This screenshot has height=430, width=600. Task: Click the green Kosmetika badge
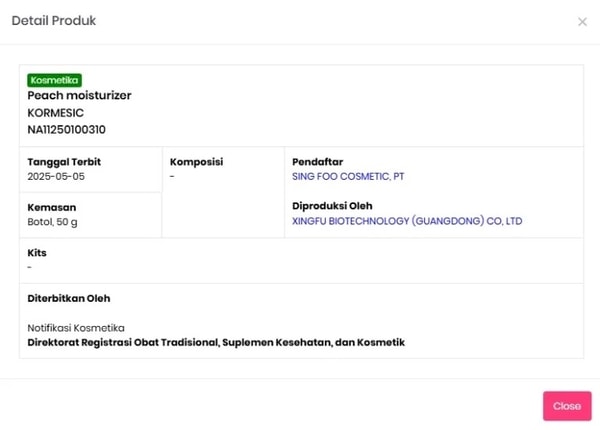pos(54,80)
